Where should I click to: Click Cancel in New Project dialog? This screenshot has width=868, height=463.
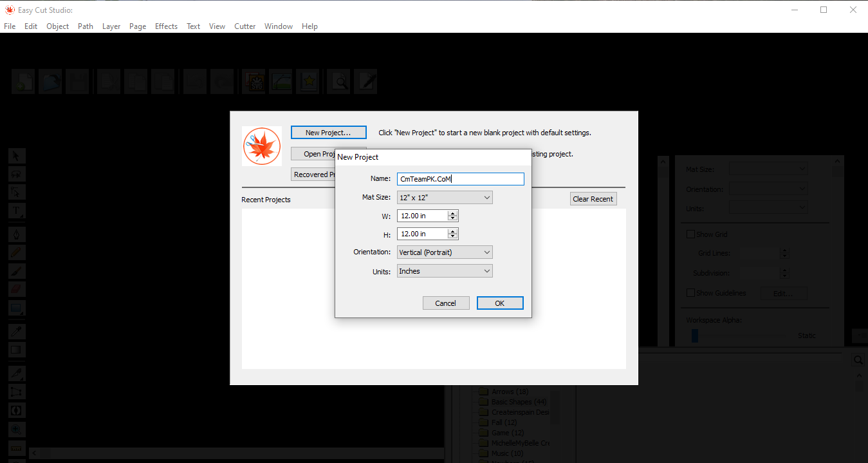(x=446, y=303)
